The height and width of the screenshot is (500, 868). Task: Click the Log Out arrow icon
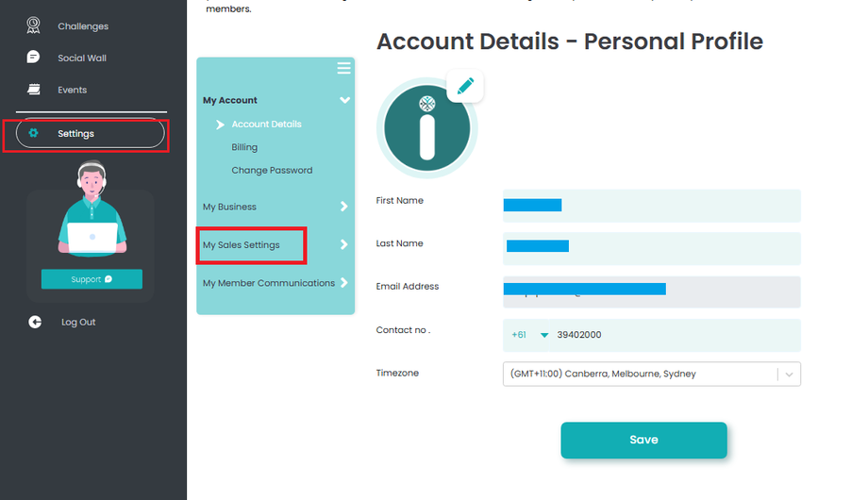[x=35, y=322]
